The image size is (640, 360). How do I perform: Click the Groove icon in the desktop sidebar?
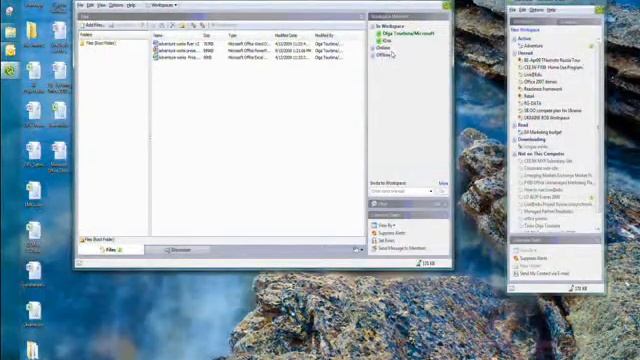pos(10,70)
